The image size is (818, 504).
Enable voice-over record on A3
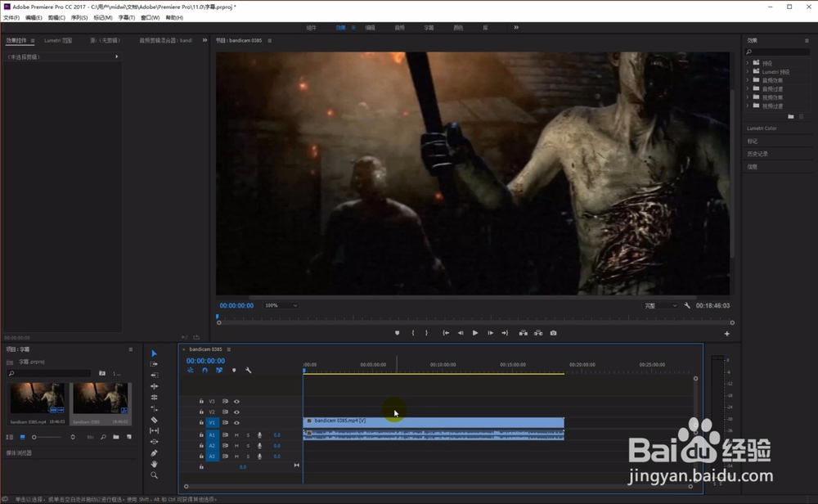click(x=259, y=457)
